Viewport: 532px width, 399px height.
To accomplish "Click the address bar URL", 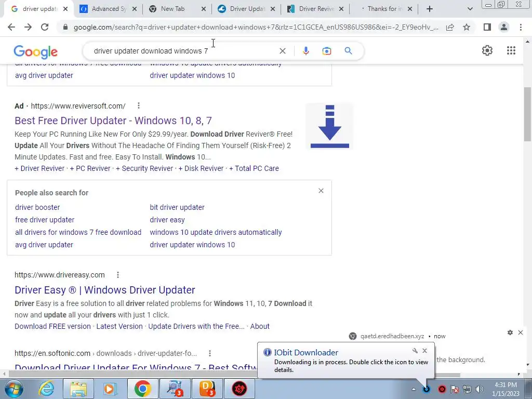I will tap(256, 27).
